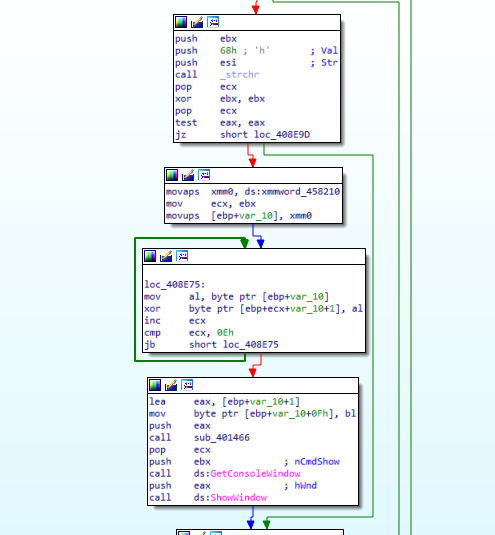The height and width of the screenshot is (535, 495).
Task: Click the _strchr call target
Action: click(x=239, y=75)
